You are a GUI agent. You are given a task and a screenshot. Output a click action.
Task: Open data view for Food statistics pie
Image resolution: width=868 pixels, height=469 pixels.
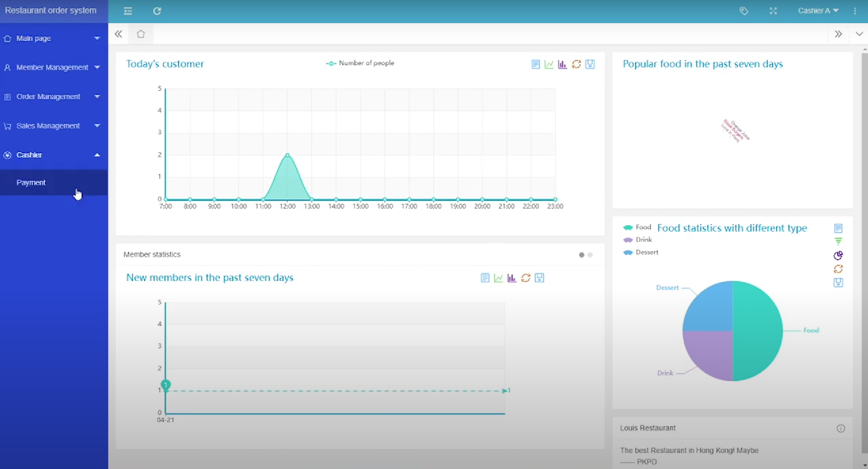[x=838, y=228]
